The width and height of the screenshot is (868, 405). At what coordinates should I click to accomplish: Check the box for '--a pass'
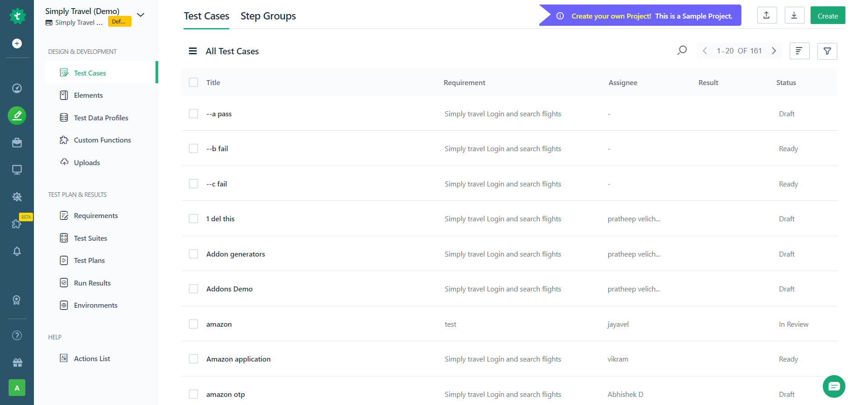(x=193, y=114)
